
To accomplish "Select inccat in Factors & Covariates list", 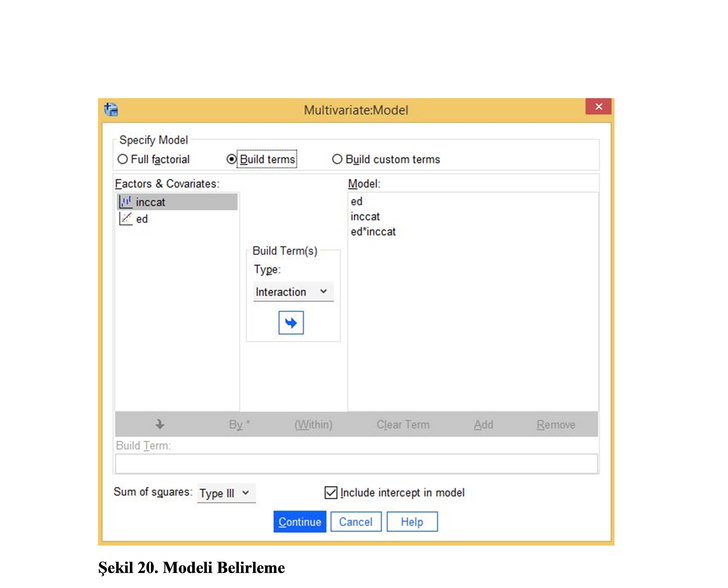I will 177,202.
